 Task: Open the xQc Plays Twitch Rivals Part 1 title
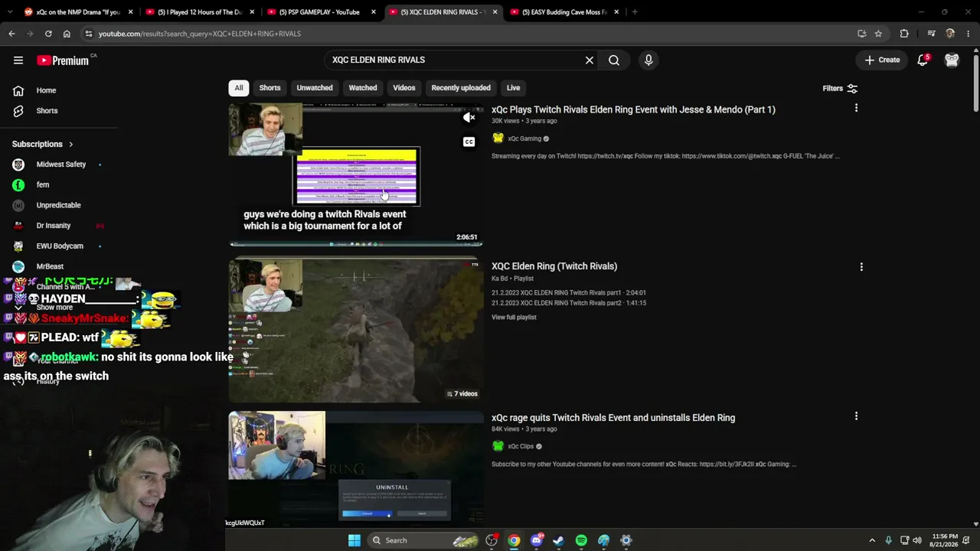633,109
